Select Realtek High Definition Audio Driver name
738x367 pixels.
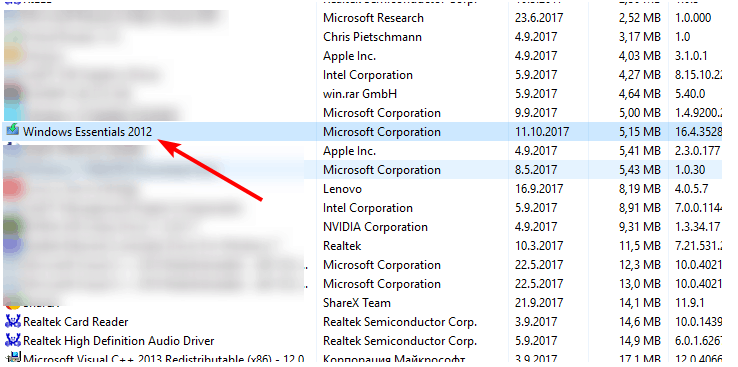(x=119, y=341)
